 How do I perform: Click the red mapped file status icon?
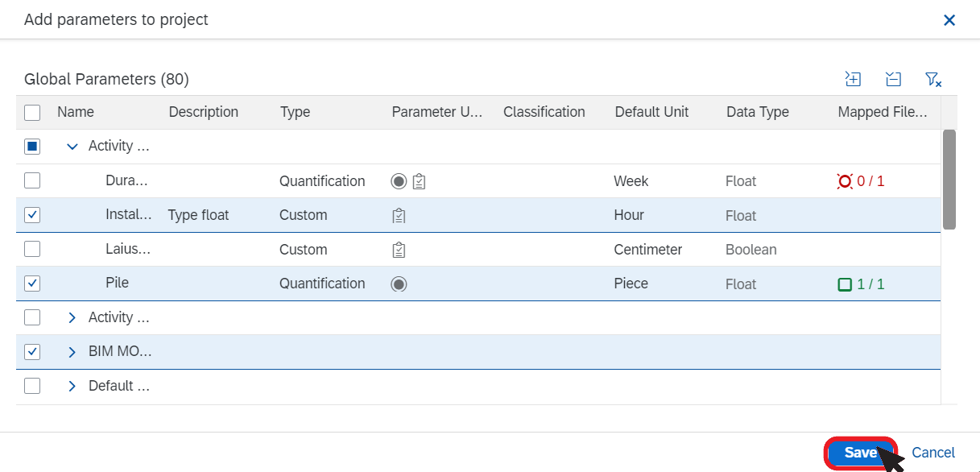[x=845, y=181]
